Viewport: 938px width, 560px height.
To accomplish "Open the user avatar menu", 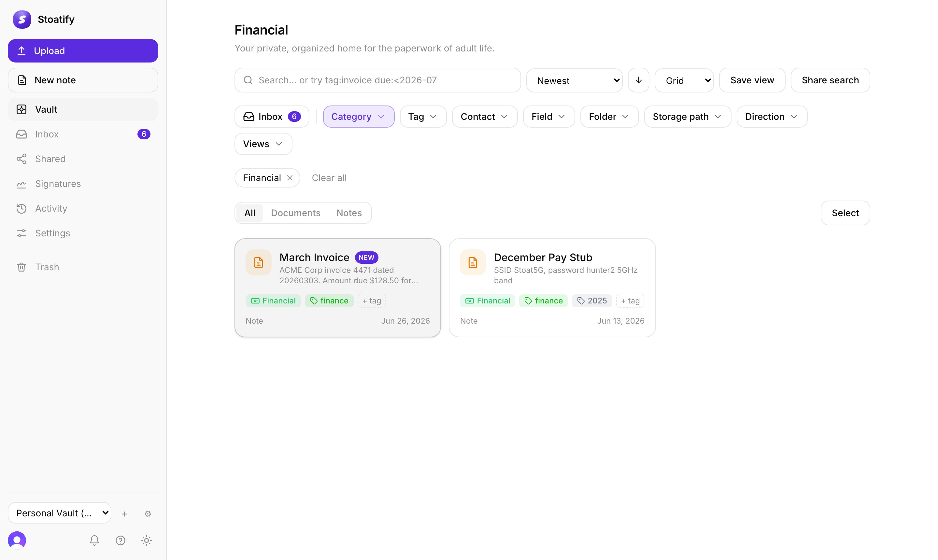I will click(17, 540).
